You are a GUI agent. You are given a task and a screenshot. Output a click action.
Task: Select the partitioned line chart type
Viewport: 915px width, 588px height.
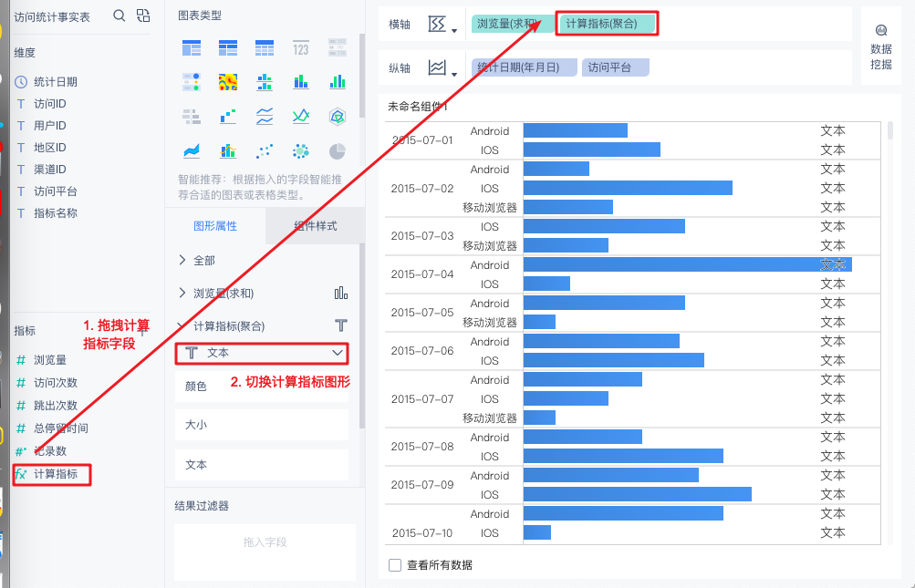pyautogui.click(x=265, y=117)
